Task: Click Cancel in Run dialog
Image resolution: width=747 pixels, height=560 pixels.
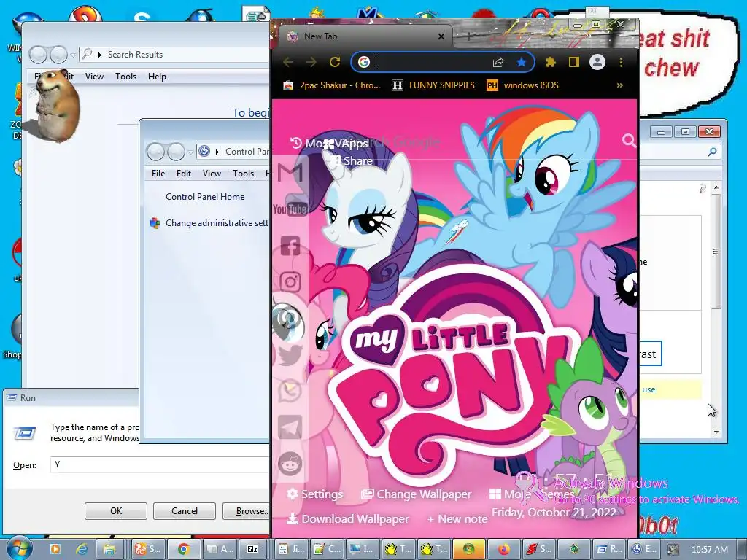Action: click(x=185, y=511)
